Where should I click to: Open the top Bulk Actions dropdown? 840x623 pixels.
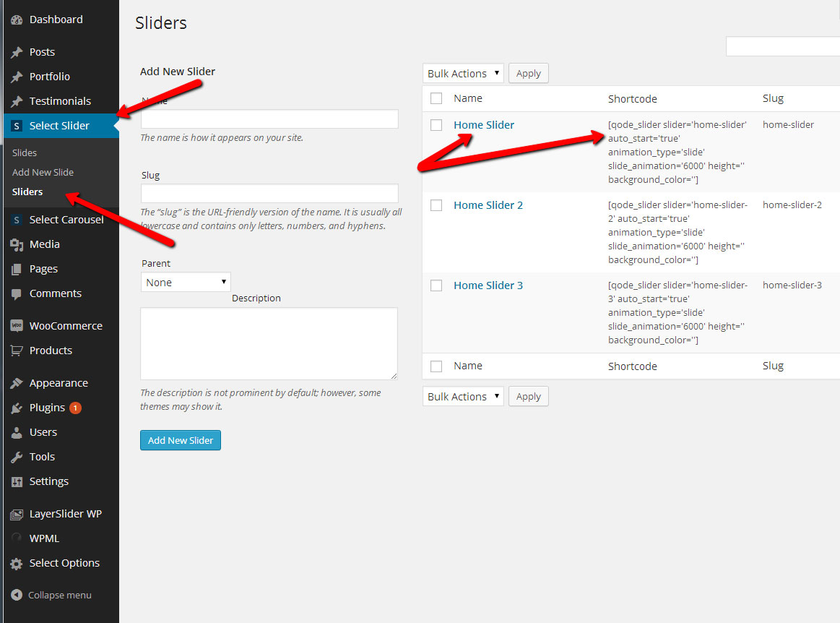[463, 74]
